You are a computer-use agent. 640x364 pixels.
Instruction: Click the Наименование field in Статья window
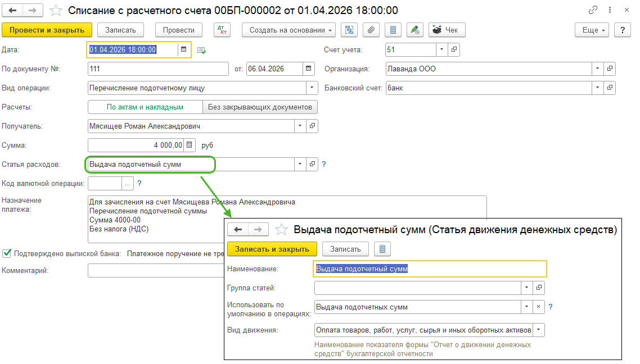pos(430,269)
